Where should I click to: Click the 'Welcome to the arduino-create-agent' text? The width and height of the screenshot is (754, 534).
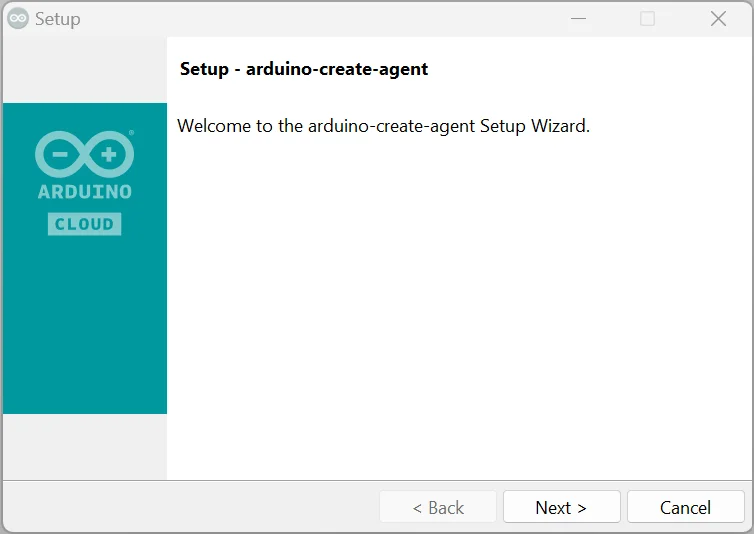click(383, 126)
